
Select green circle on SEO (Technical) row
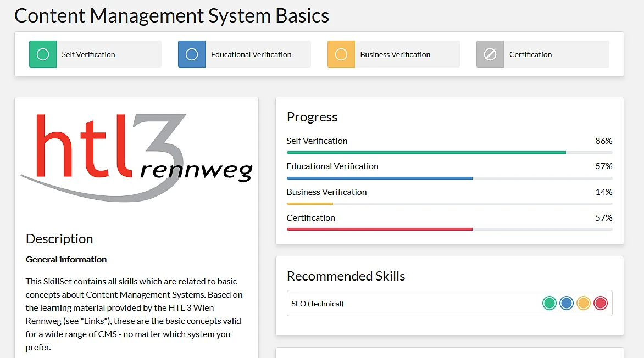pos(549,303)
